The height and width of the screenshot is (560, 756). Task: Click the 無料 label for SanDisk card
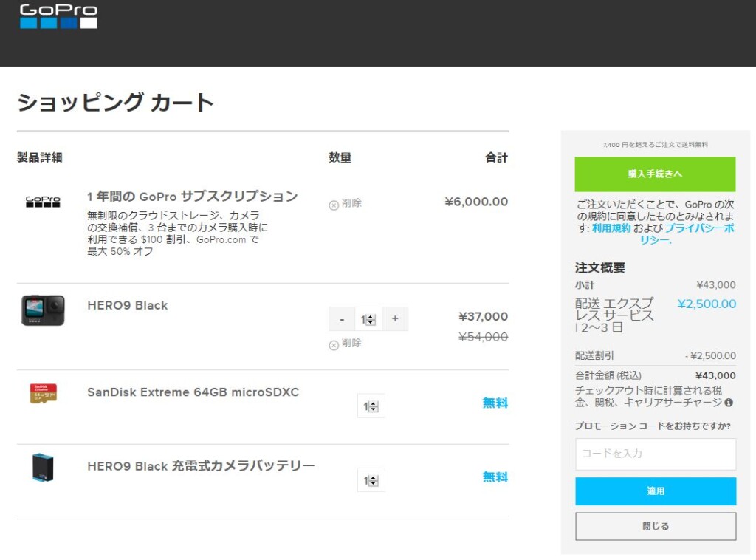[495, 403]
